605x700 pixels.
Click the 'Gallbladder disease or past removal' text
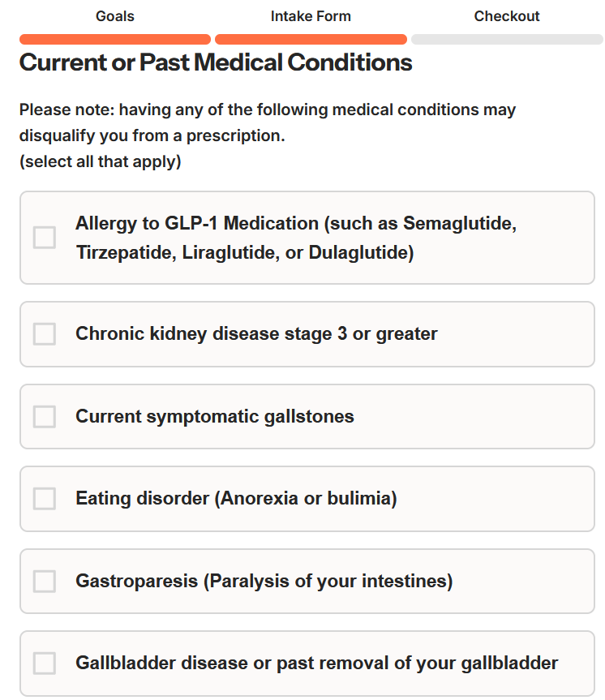pyautogui.click(x=316, y=663)
